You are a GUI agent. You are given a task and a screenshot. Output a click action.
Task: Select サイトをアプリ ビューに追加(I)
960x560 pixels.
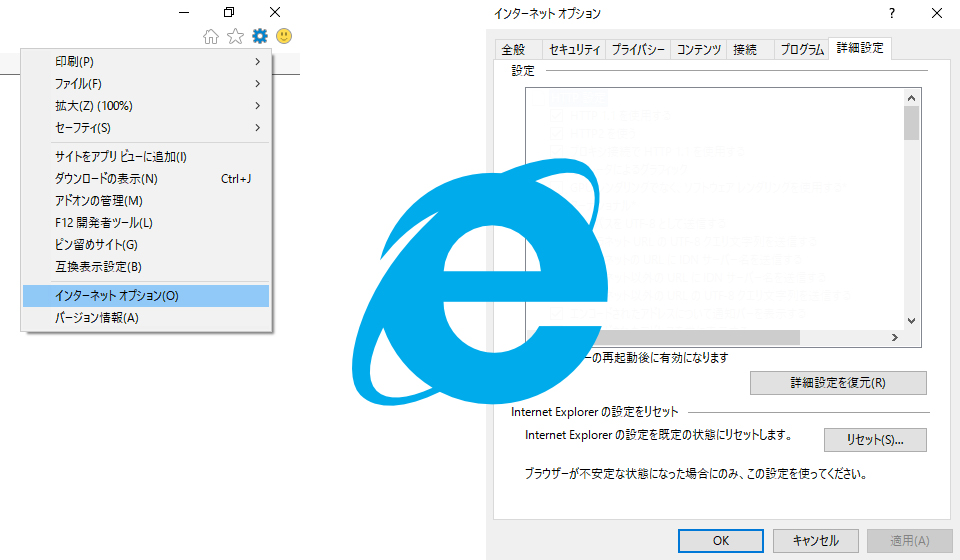click(146, 157)
